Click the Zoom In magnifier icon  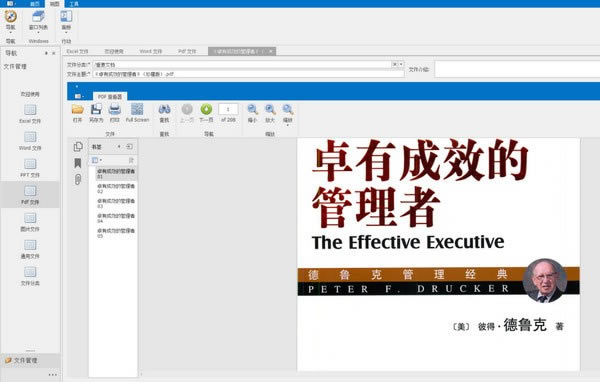[270, 109]
